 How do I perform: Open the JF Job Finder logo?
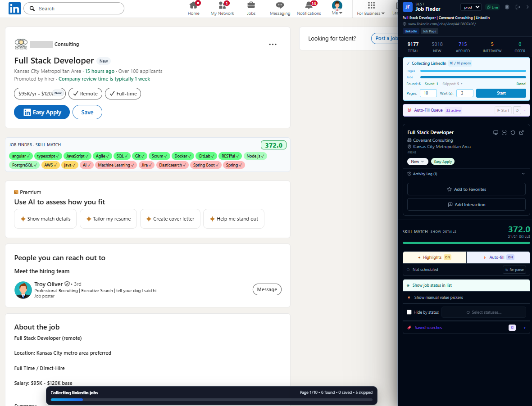coord(408,7)
